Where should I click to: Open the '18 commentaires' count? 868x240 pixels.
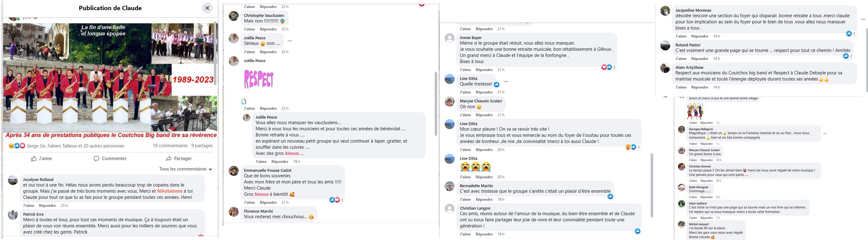click(x=170, y=146)
